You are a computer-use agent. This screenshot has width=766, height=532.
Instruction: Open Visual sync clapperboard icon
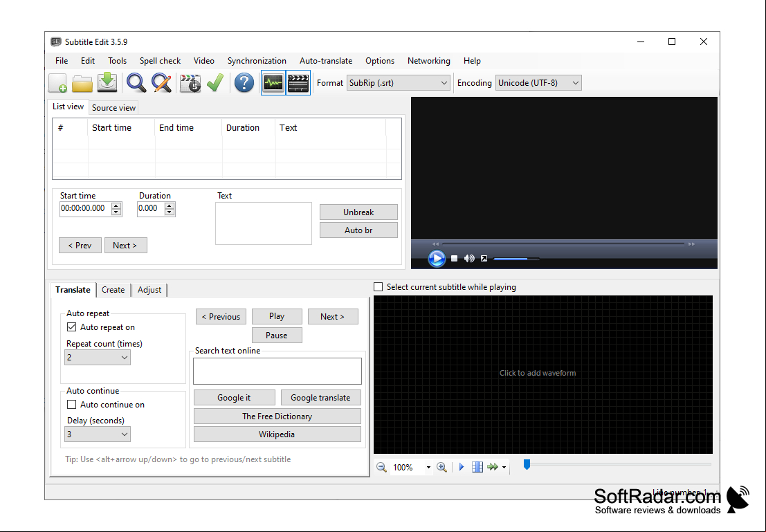pyautogui.click(x=190, y=83)
